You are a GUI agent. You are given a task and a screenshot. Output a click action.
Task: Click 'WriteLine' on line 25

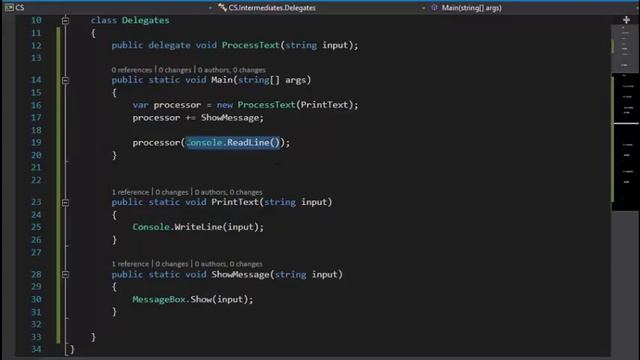[x=198, y=227]
